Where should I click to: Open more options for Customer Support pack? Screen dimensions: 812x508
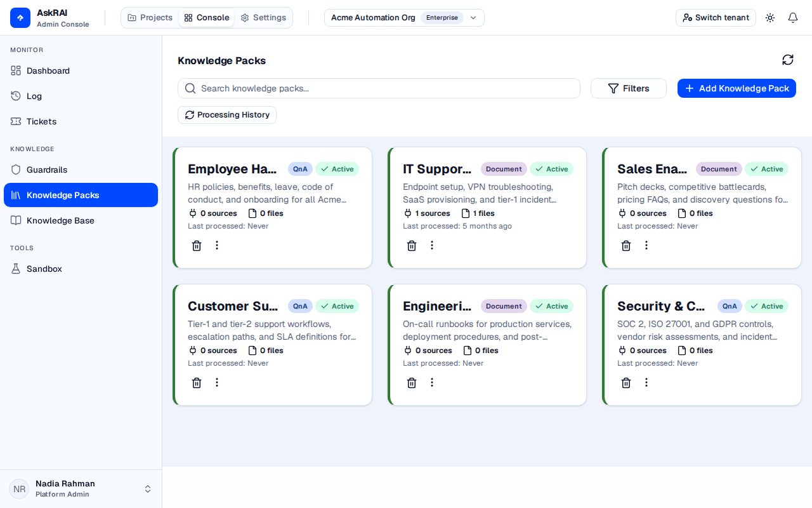coord(217,382)
